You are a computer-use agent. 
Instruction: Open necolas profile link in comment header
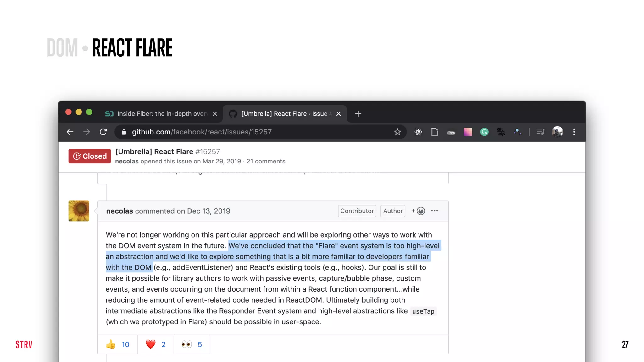[x=119, y=211]
